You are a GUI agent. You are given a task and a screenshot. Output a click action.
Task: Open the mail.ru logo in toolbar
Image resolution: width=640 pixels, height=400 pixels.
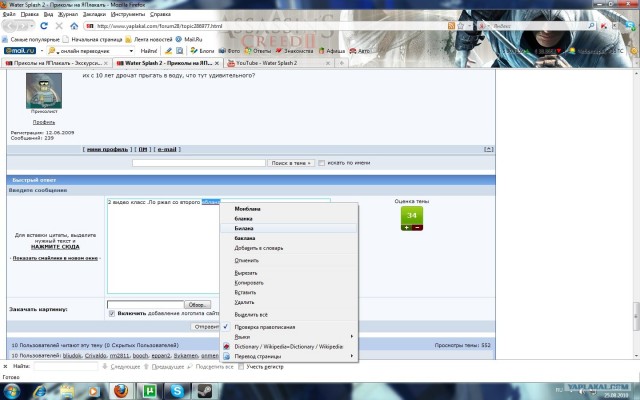[20, 51]
